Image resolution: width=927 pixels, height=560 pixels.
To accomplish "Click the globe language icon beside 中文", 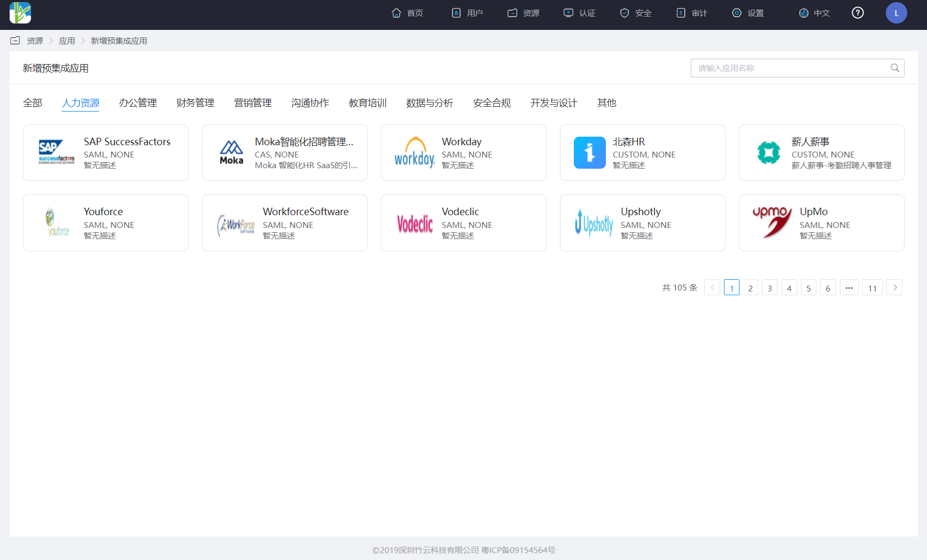I will [x=804, y=13].
